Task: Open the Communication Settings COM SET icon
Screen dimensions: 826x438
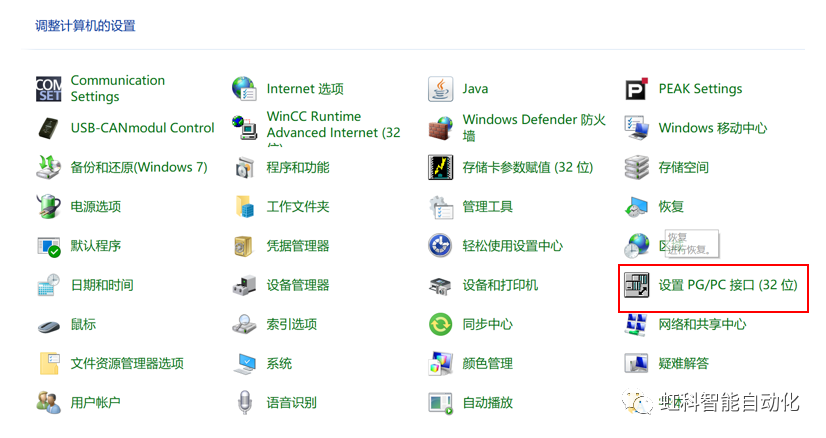Action: tap(48, 89)
